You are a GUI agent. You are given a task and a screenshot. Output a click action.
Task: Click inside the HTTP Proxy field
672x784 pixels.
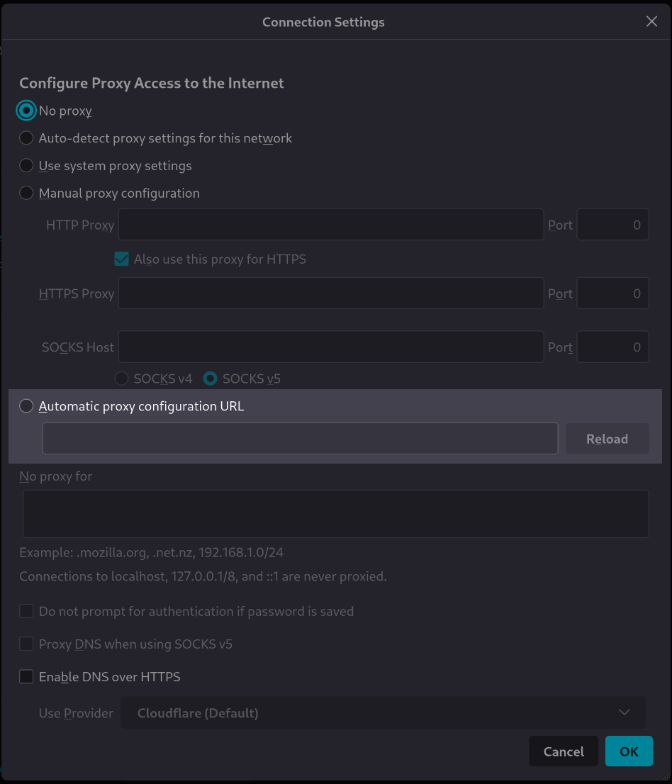tap(330, 224)
